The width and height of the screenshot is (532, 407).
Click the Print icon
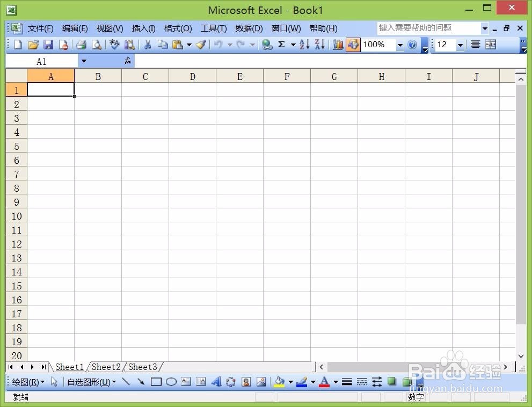click(x=82, y=45)
